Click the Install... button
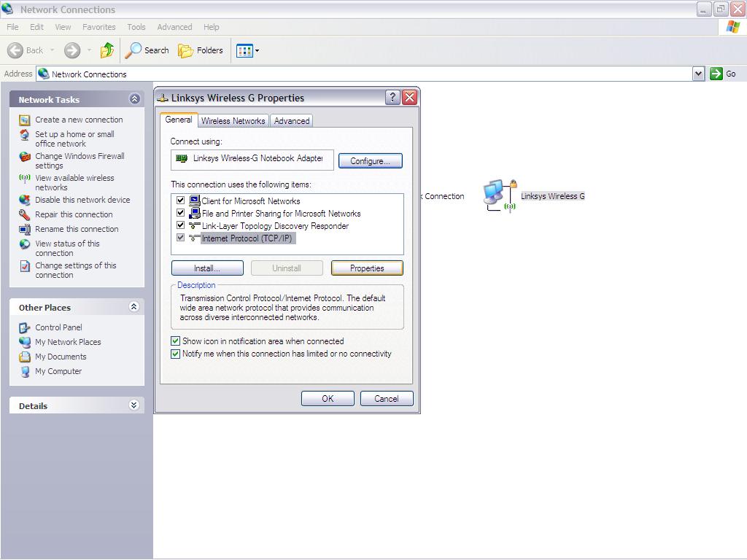This screenshot has width=747, height=560. (207, 268)
